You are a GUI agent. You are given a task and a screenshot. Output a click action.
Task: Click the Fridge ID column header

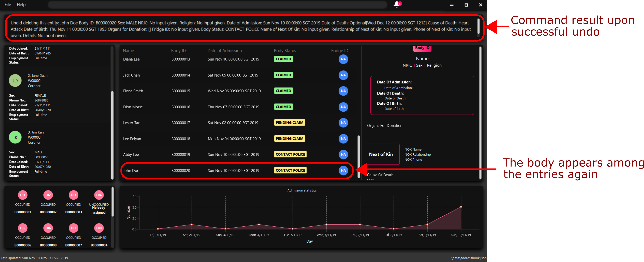[340, 51]
